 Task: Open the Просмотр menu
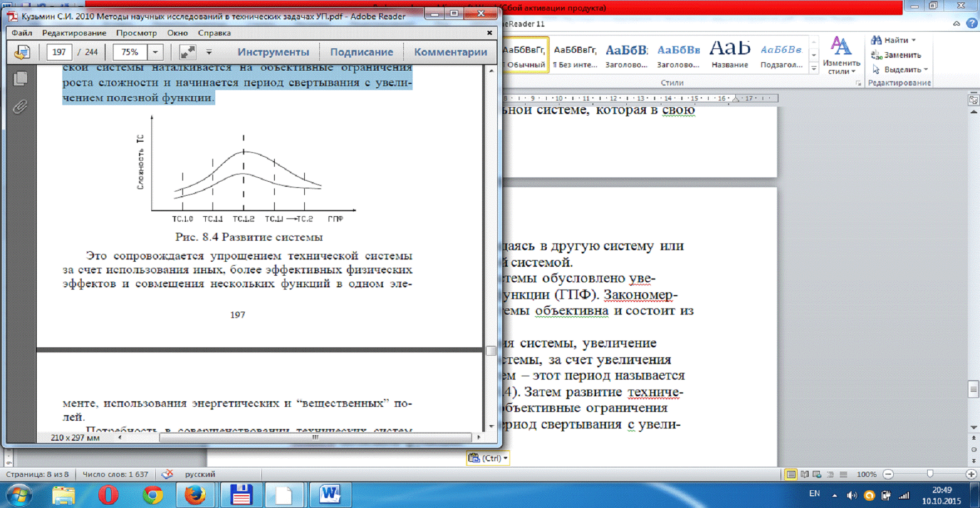tap(136, 33)
